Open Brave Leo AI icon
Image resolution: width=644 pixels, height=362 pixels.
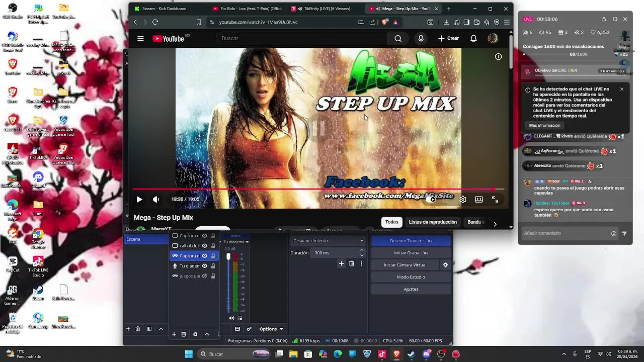tap(487, 22)
